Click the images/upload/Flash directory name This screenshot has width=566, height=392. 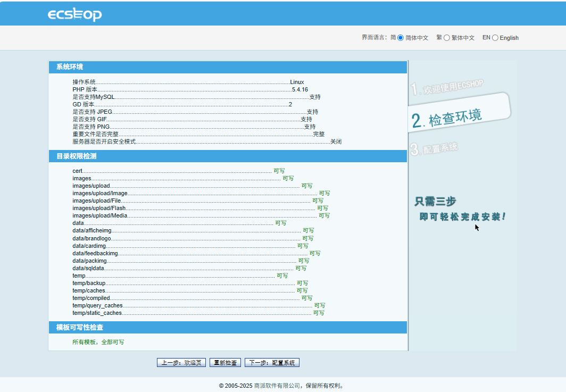[99, 208]
